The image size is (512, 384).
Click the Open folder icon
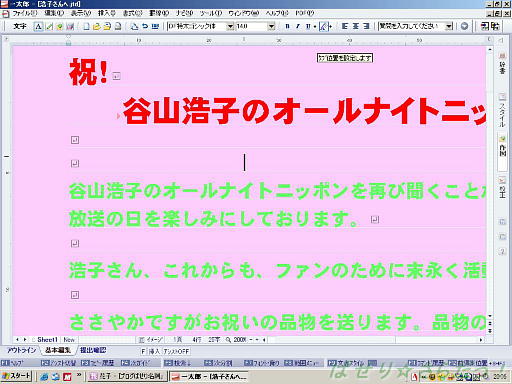click(x=96, y=26)
